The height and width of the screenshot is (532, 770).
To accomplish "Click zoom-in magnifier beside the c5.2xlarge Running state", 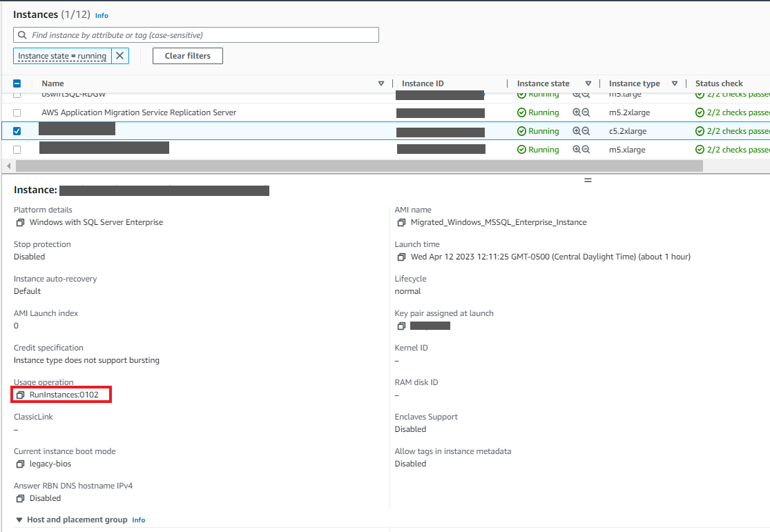I will [x=577, y=131].
